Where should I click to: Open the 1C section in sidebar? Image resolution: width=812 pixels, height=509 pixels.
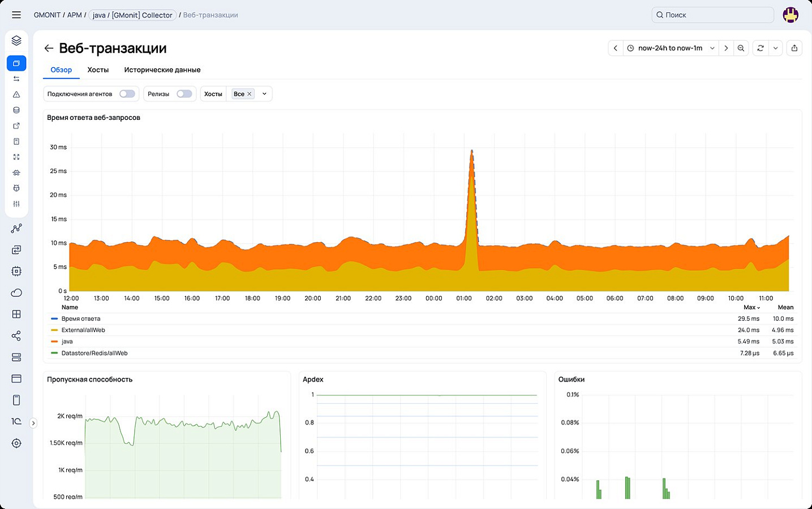point(16,422)
